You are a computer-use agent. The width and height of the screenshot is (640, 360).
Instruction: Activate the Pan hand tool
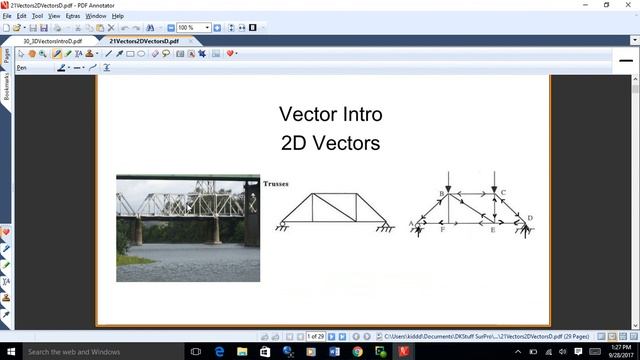(32, 53)
